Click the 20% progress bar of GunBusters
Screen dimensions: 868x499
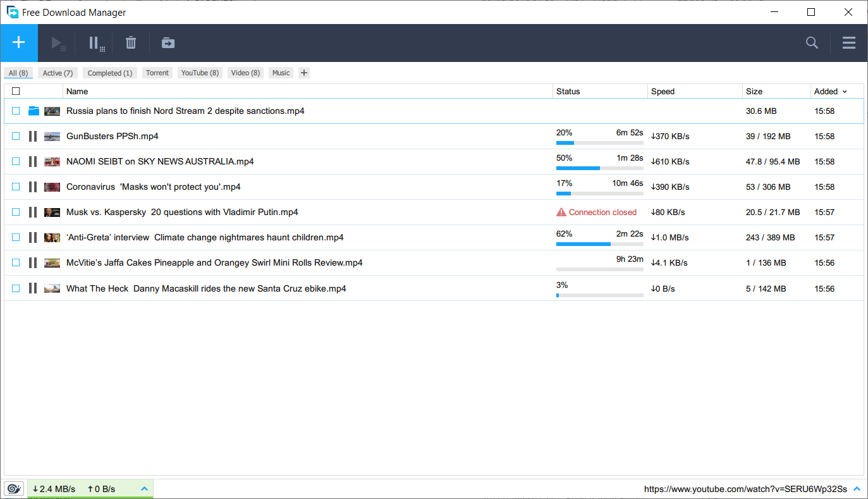600,143
